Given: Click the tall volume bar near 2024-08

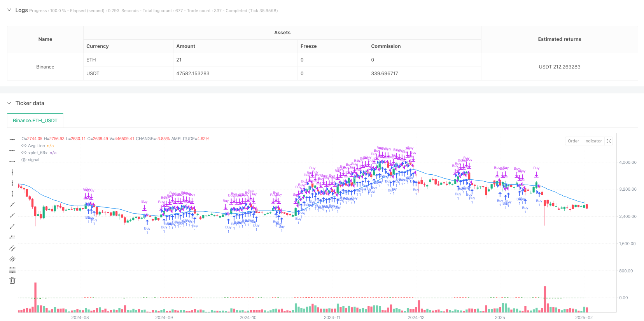Looking at the screenshot, I should coord(35,297).
